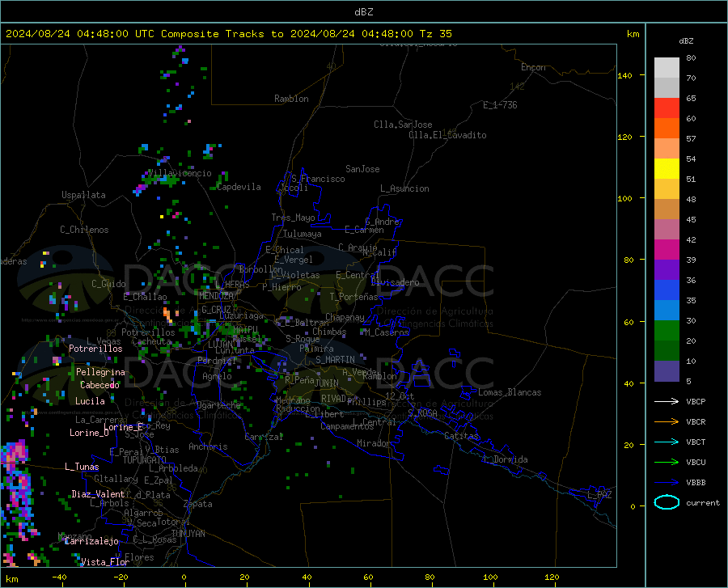728x588 pixels.
Task: Click the Tulumaya map label
Action: [303, 234]
